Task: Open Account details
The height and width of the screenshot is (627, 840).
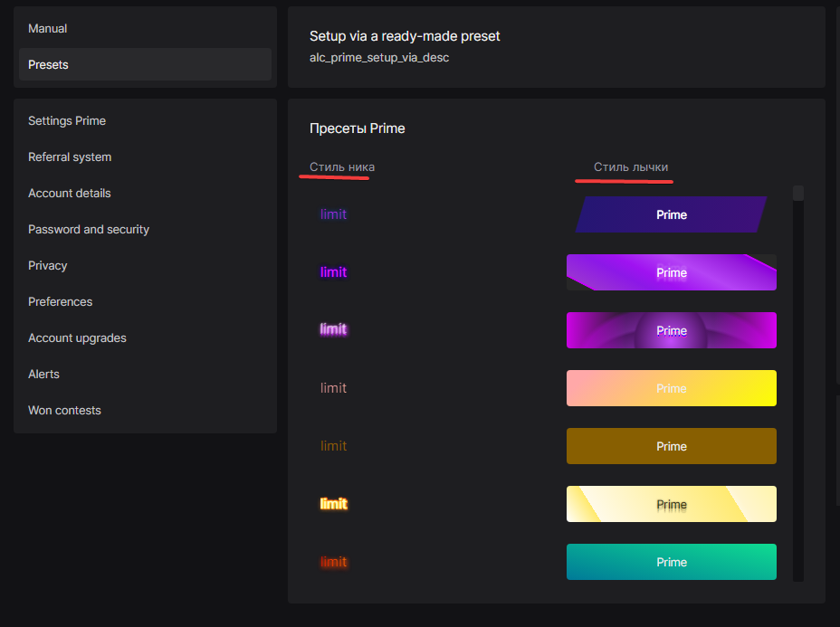Action: click(x=70, y=194)
